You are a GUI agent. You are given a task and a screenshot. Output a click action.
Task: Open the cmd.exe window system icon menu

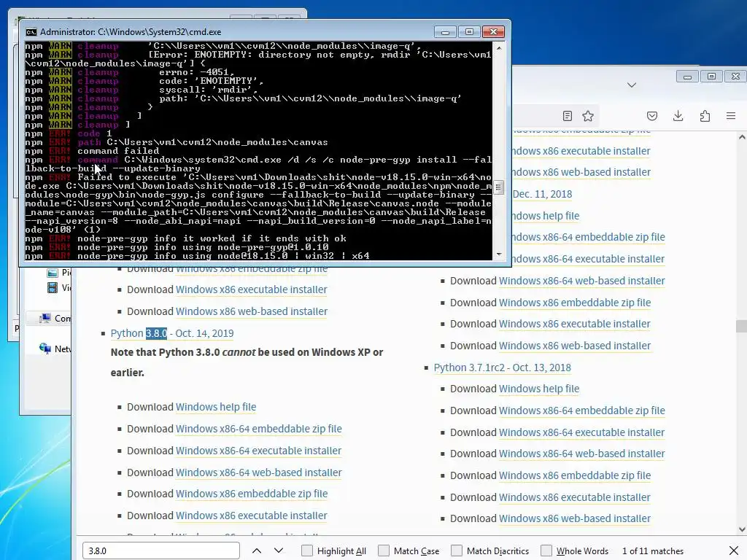point(31,32)
